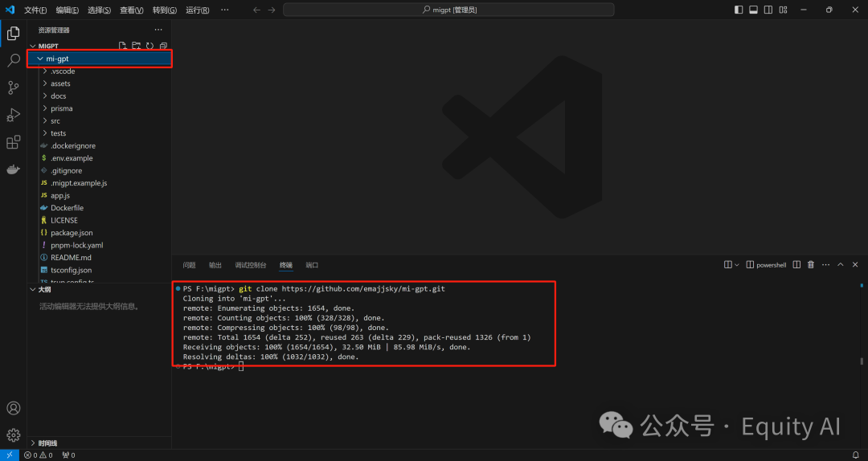This screenshot has width=868, height=461.
Task: Select the powershell terminal instance
Action: point(767,265)
